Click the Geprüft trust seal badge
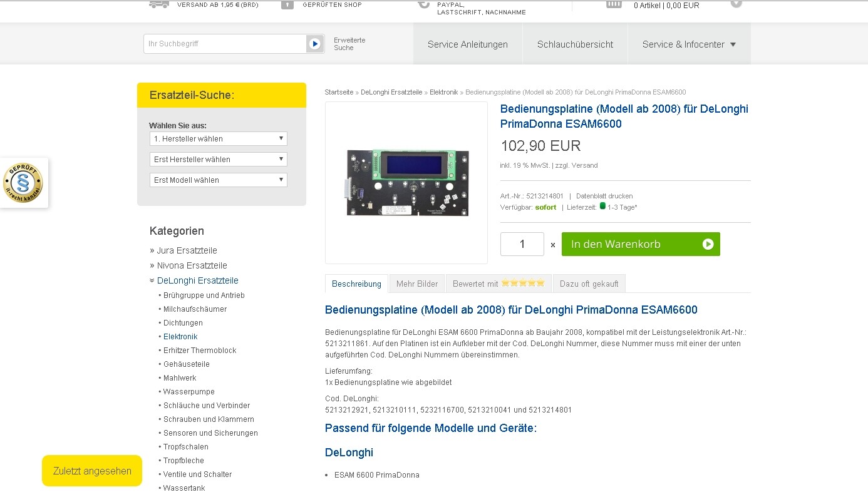This screenshot has height=492, width=868. (23, 183)
